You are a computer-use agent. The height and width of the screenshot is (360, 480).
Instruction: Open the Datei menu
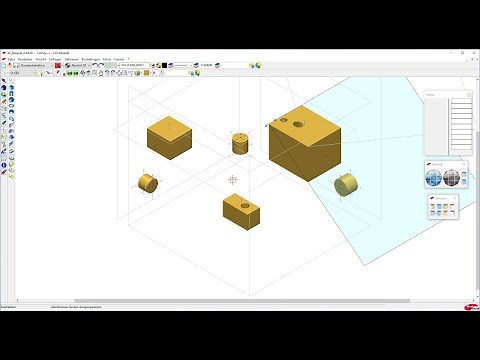point(11,59)
